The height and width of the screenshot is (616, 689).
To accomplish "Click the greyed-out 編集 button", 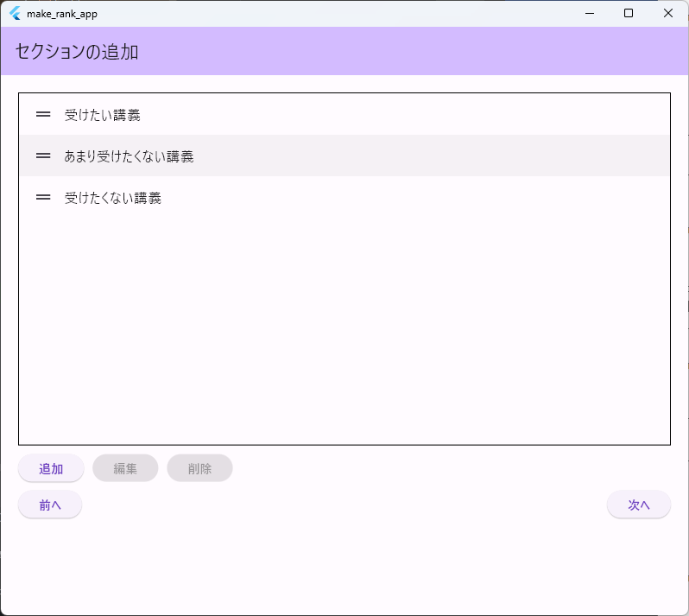I will click(x=125, y=468).
